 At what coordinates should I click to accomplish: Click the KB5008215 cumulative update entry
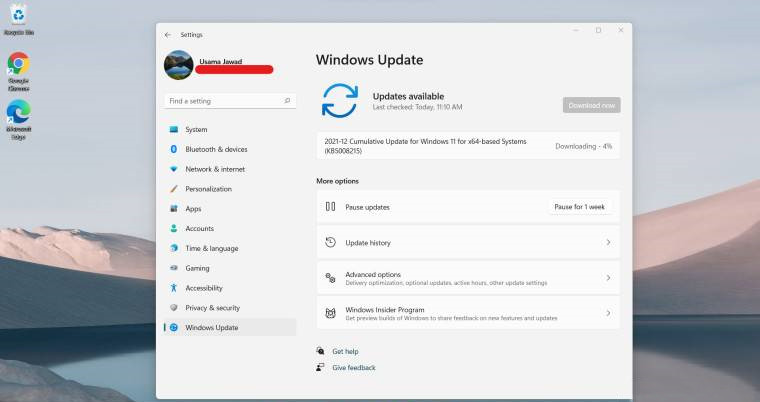pyautogui.click(x=468, y=146)
